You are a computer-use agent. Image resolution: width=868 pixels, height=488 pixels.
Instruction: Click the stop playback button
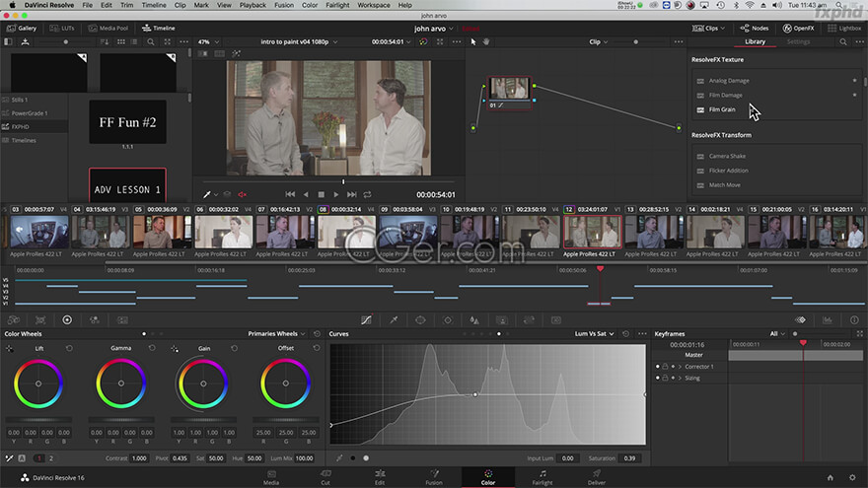pyautogui.click(x=322, y=195)
